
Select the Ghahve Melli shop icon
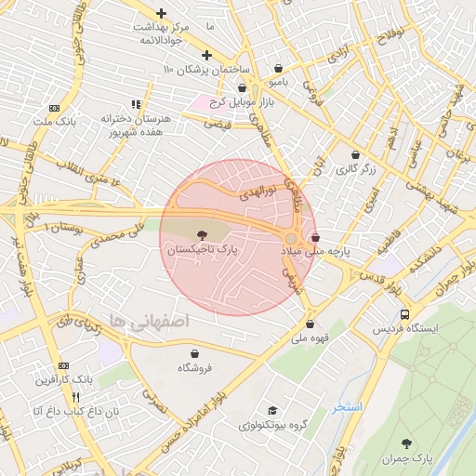click(310, 324)
